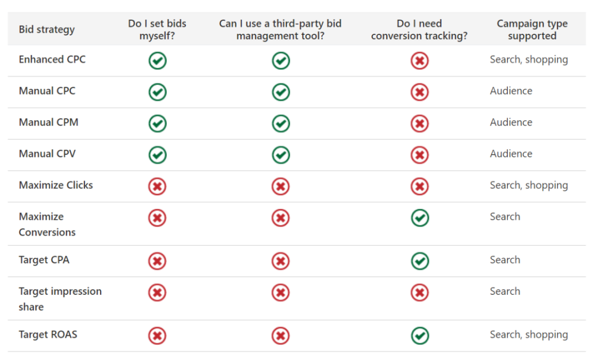The width and height of the screenshot is (608, 364).
Task: Click Target CPA third-party tool red X icon
Action: click(281, 261)
